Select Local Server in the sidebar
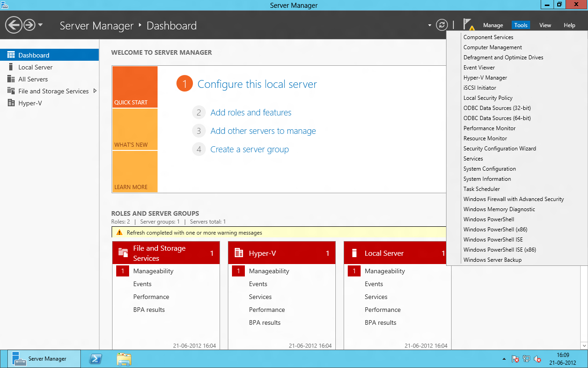Image resolution: width=588 pixels, height=368 pixels. pyautogui.click(x=50, y=67)
